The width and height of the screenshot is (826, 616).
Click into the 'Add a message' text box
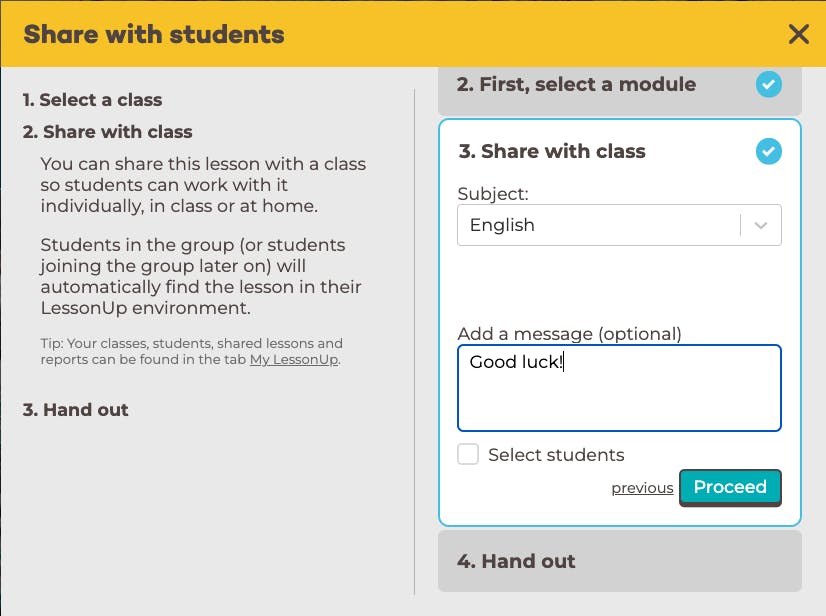(x=619, y=388)
